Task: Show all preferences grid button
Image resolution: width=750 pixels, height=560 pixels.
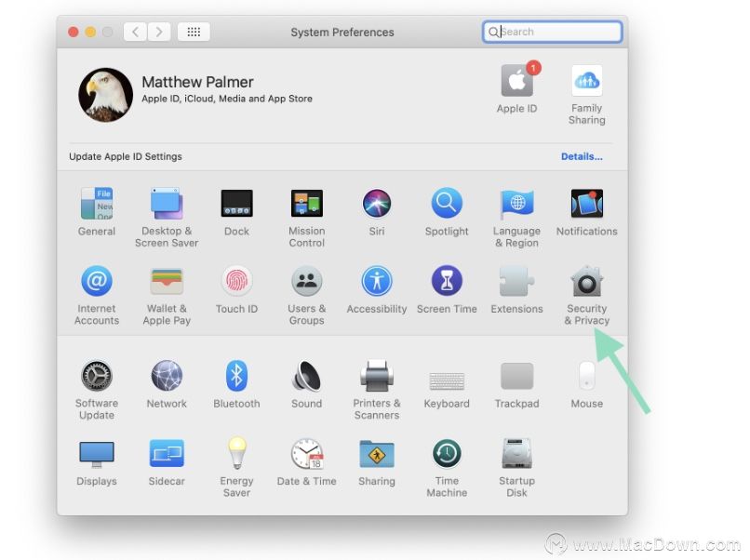Action: pyautogui.click(x=194, y=32)
